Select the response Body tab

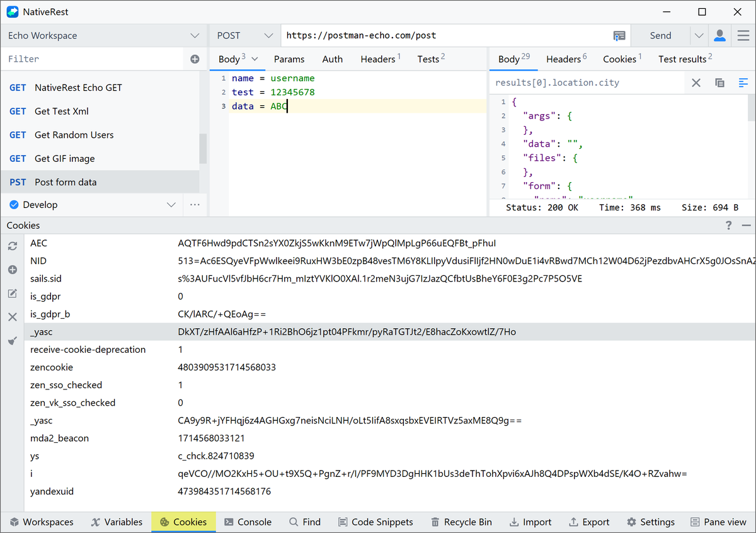pos(513,59)
